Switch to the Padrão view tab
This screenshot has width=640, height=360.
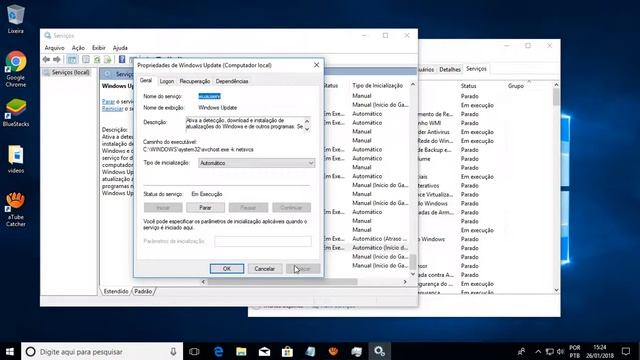(143, 291)
